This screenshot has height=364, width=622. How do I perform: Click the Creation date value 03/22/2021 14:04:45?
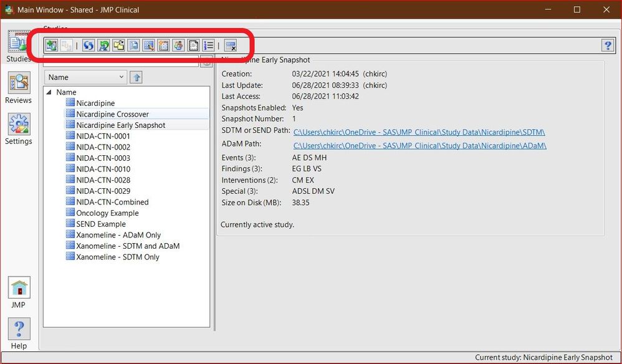(325, 74)
